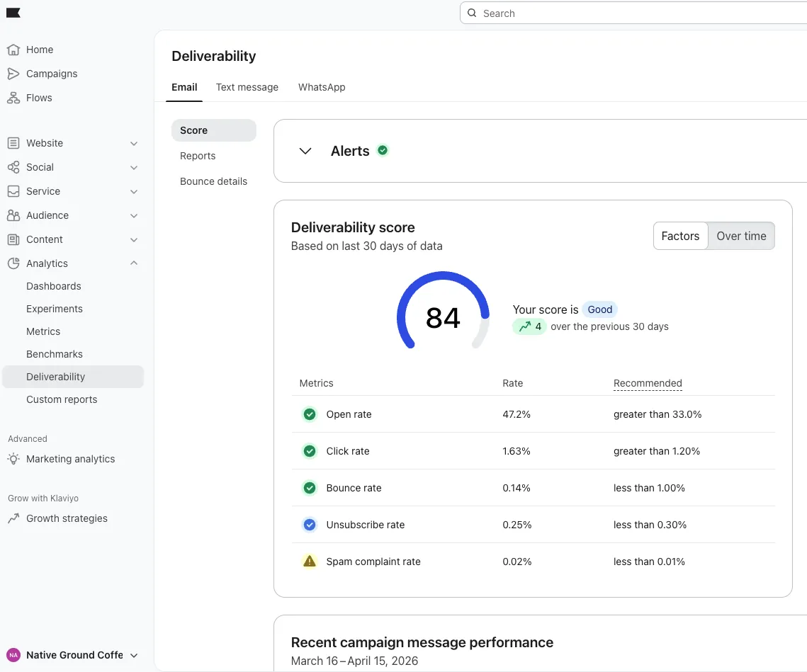
Task: Click the Home house icon
Action: 13,50
